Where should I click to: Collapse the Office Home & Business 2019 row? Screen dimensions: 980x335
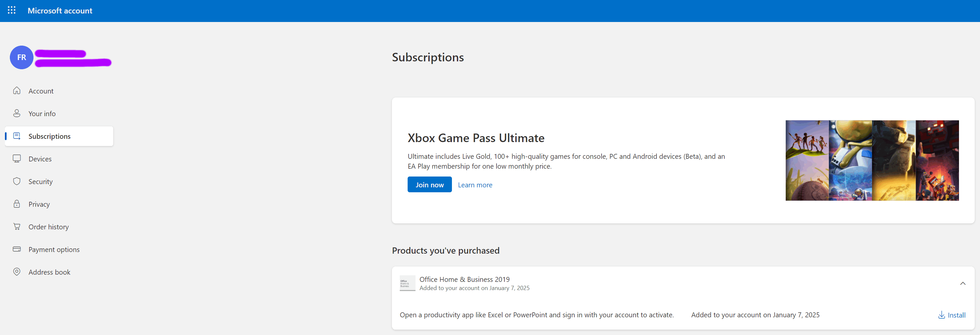point(963,283)
